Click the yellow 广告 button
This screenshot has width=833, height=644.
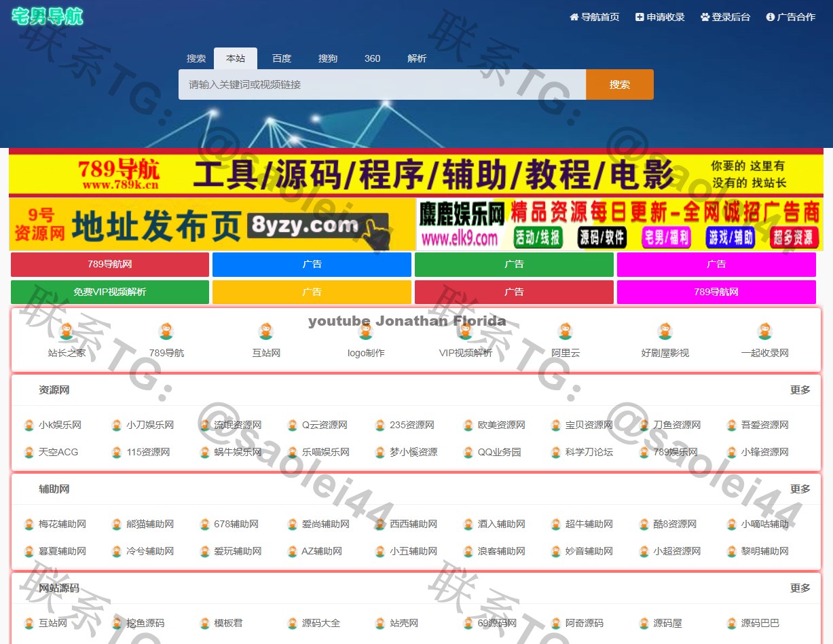(x=312, y=292)
